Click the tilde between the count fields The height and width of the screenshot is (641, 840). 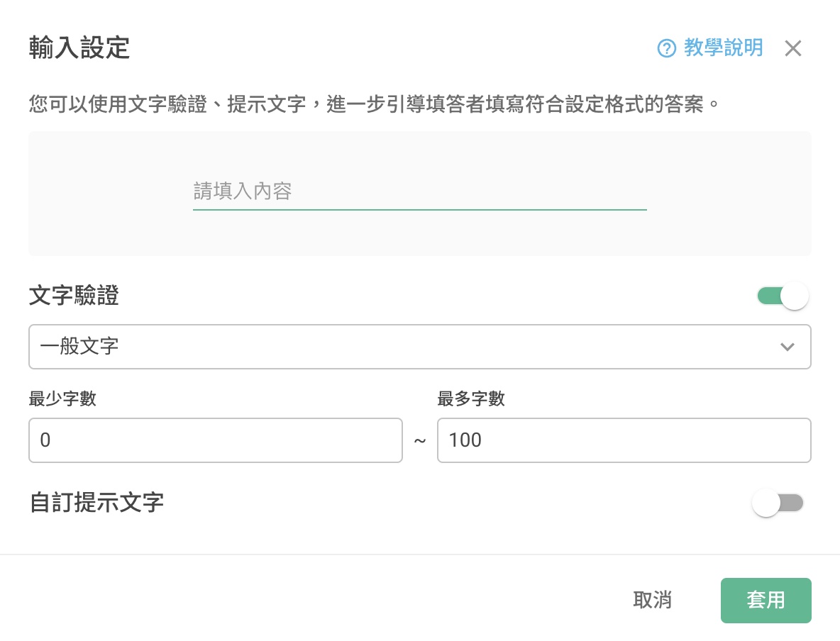point(420,440)
